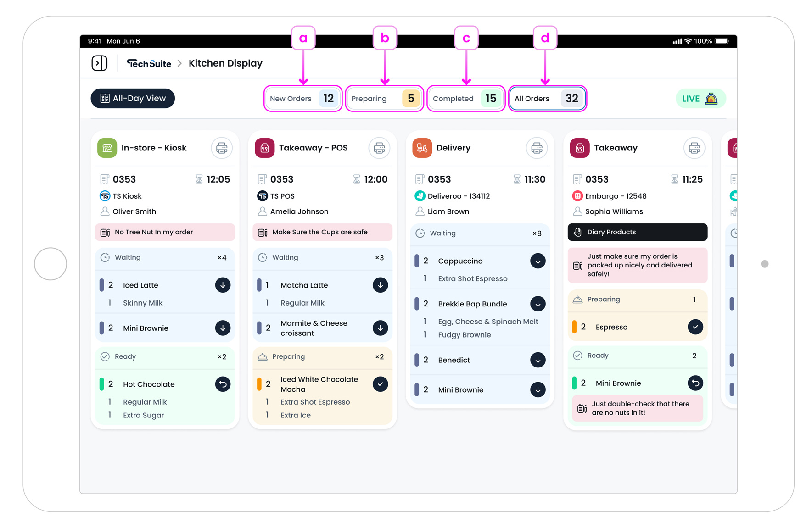Move Iced Latte to next stage
Viewport: 812px width, 528px height.
pos(223,285)
